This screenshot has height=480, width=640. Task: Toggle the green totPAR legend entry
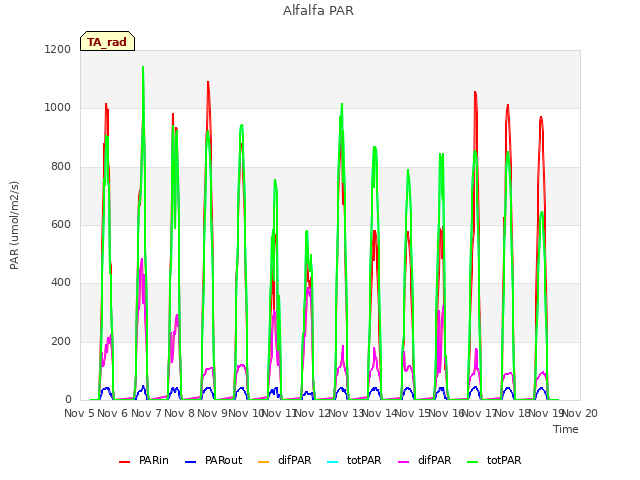pyautogui.click(x=494, y=460)
